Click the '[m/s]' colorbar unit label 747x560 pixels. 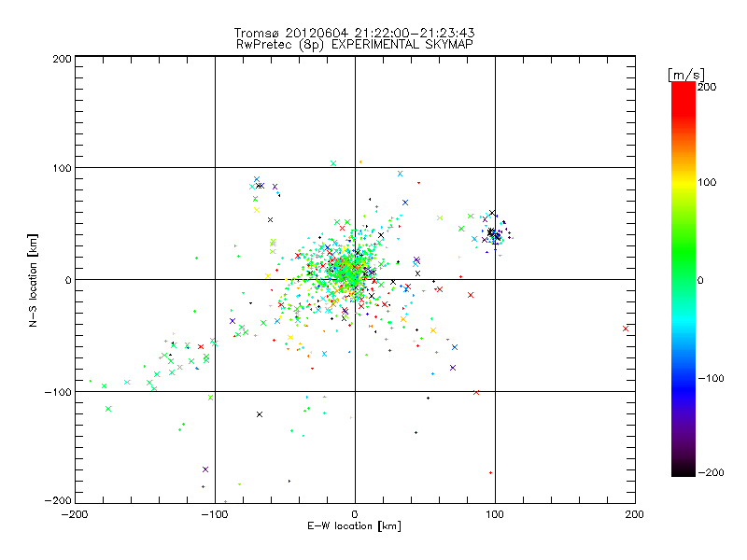[x=686, y=75]
